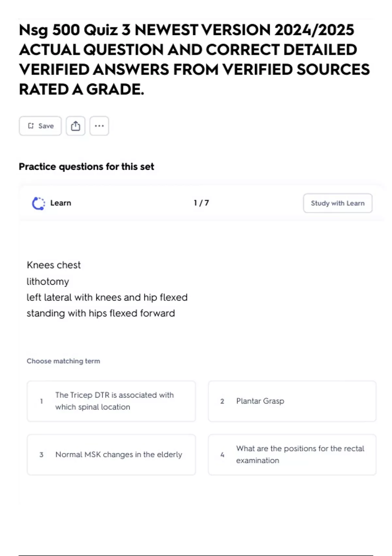Viewport: 392px width, 556px height.
Task: Click the Choose matching term prompt
Action: click(63, 361)
